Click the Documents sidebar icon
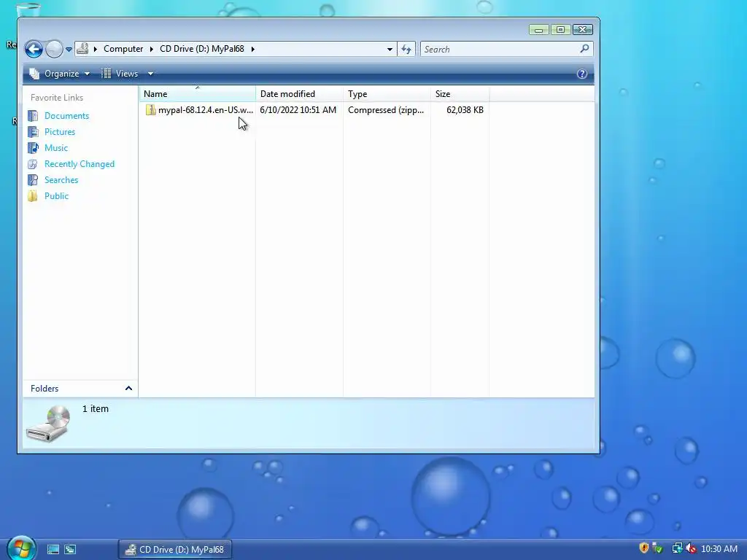Image resolution: width=747 pixels, height=560 pixels. [33, 116]
